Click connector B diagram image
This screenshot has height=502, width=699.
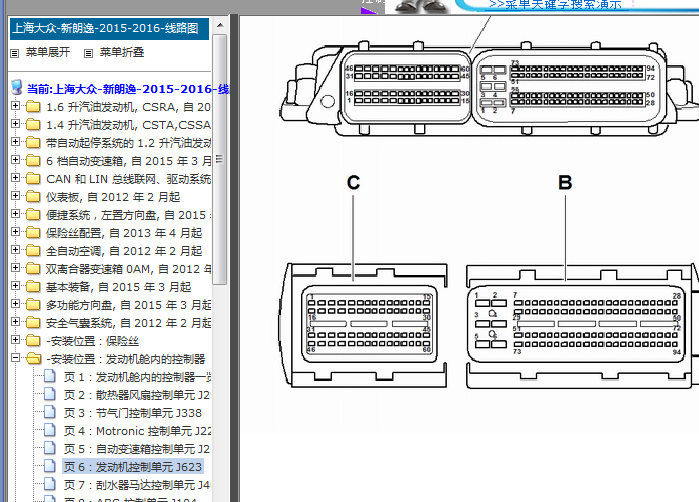pos(582,325)
